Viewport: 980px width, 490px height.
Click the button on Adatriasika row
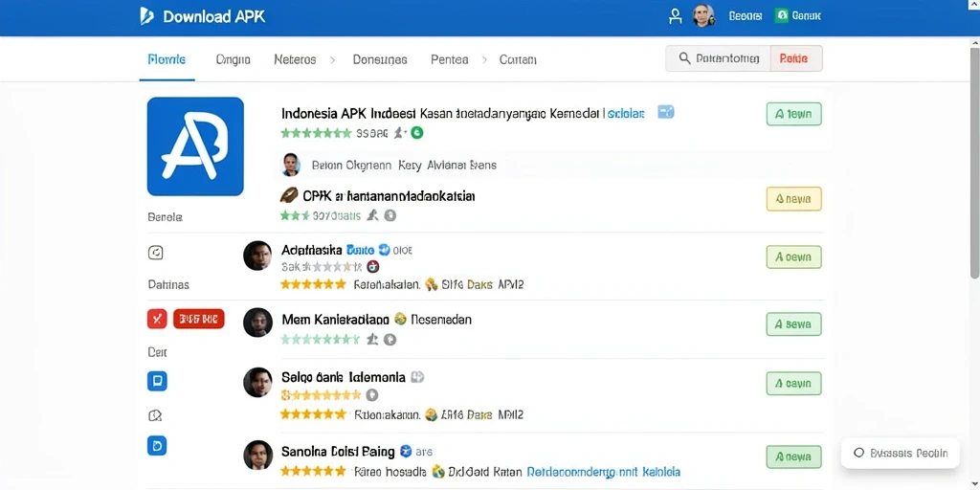[793, 256]
